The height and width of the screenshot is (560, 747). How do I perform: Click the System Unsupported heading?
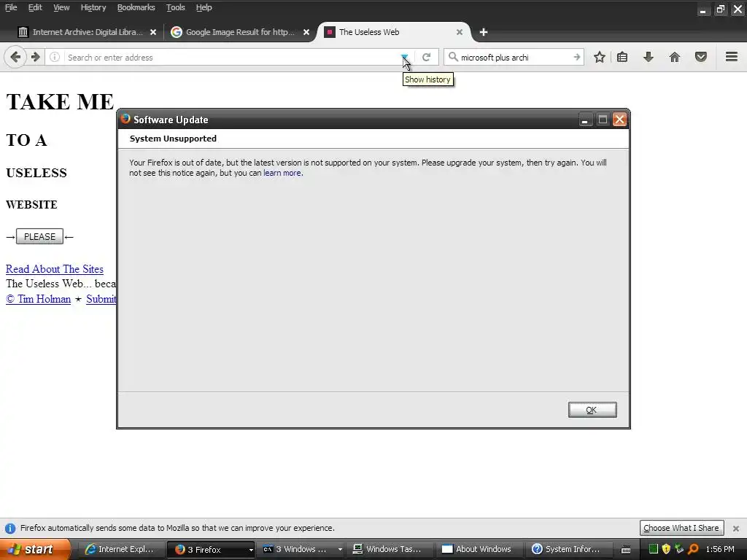(x=173, y=139)
